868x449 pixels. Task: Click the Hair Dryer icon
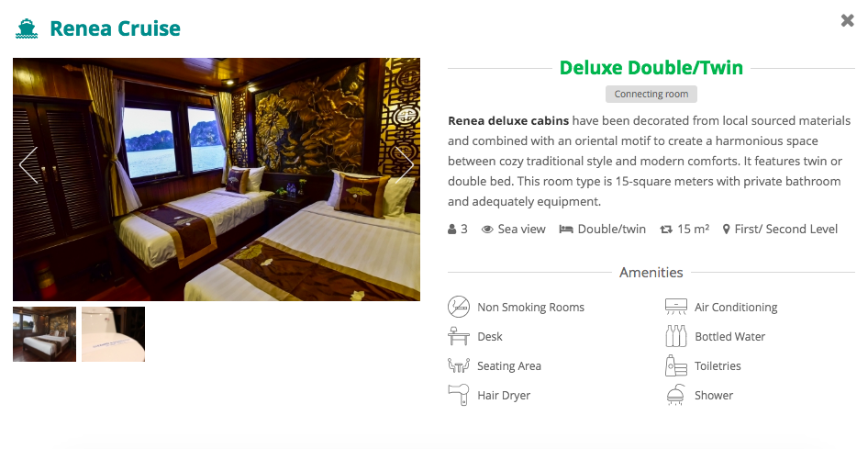pyautogui.click(x=459, y=395)
